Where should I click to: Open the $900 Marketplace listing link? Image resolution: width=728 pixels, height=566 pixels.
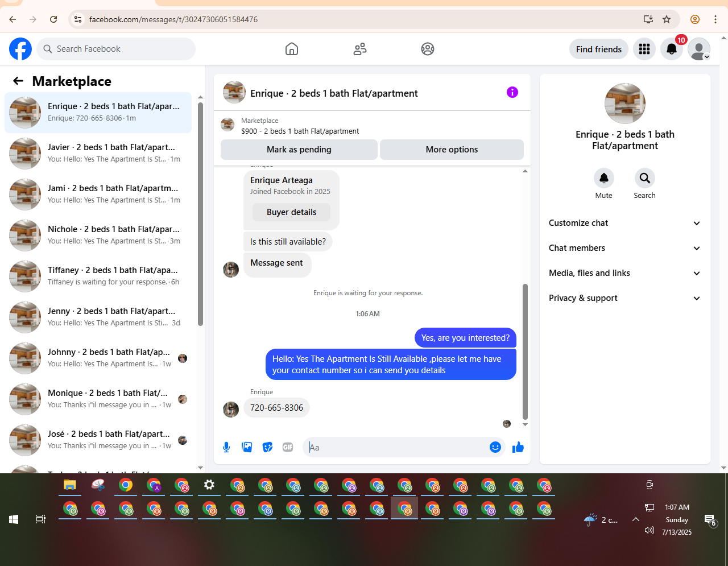[300, 131]
